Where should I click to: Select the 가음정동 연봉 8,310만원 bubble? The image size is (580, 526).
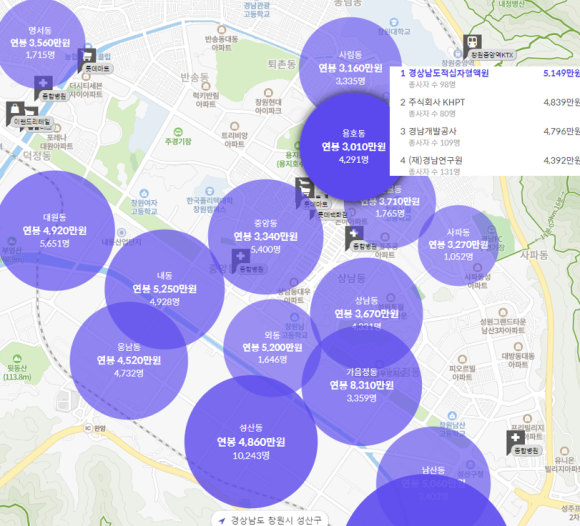coord(362,385)
